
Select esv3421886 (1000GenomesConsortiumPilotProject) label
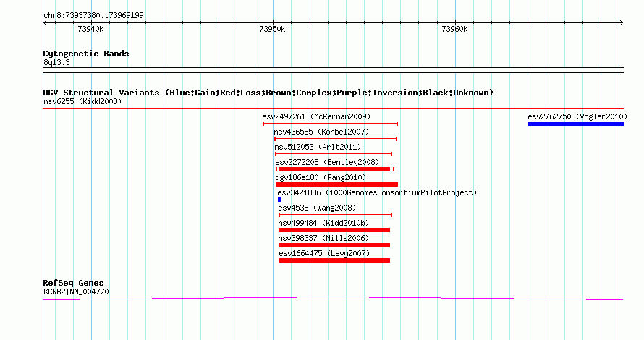[x=377, y=192]
